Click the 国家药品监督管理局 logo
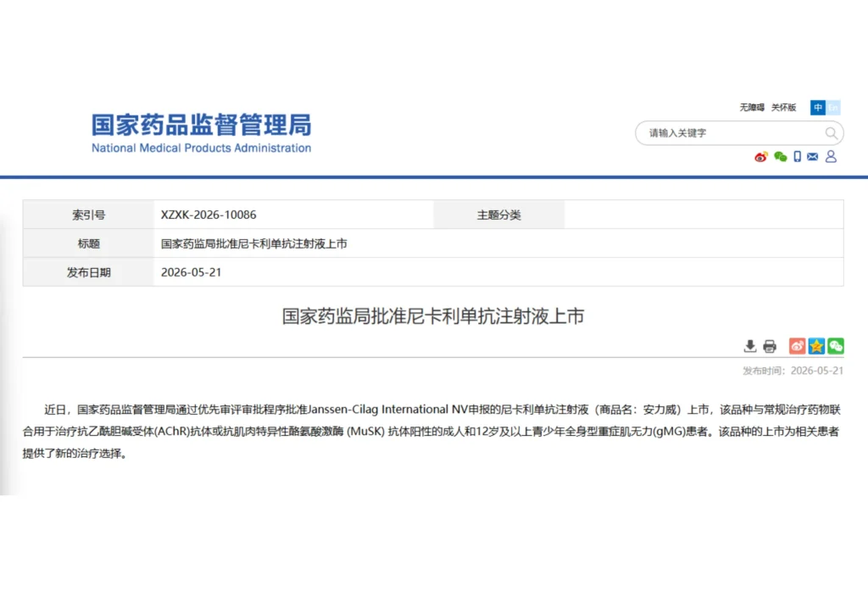This screenshot has height=614, width=868. click(x=202, y=126)
